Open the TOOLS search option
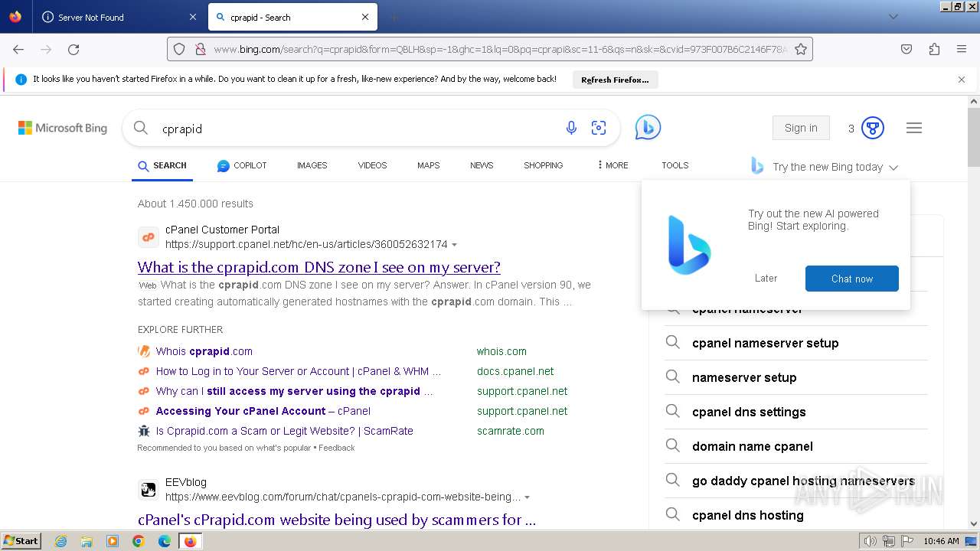 (675, 165)
